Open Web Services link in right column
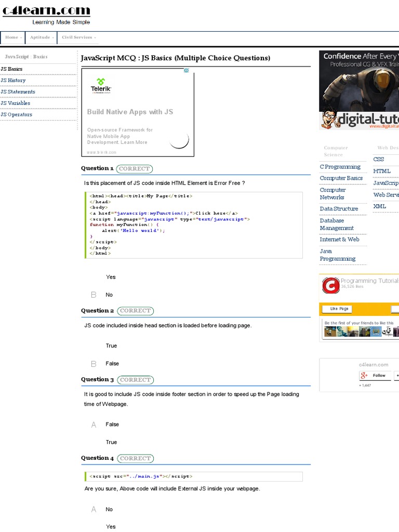Screen dimensions: 399x532 386,195
